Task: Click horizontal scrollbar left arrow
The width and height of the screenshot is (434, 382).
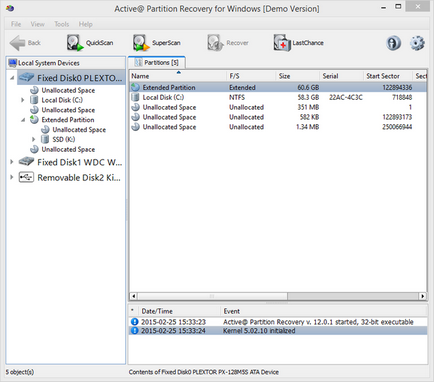Action: 134,296
